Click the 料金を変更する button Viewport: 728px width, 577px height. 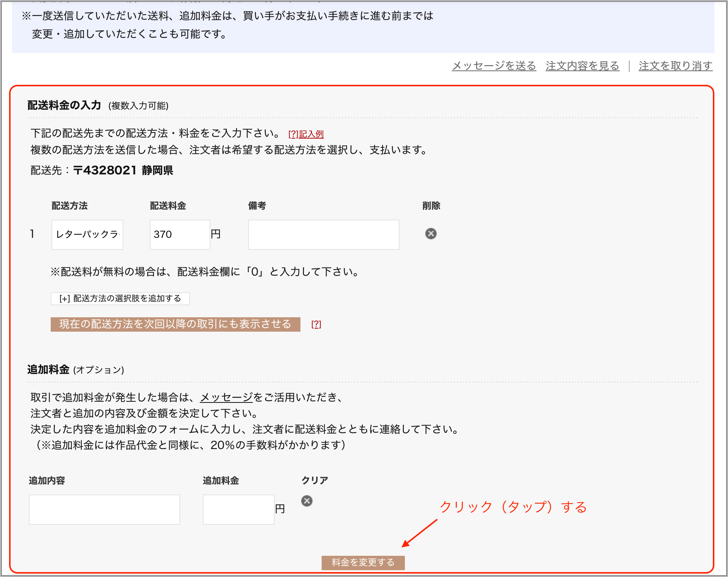click(x=363, y=563)
